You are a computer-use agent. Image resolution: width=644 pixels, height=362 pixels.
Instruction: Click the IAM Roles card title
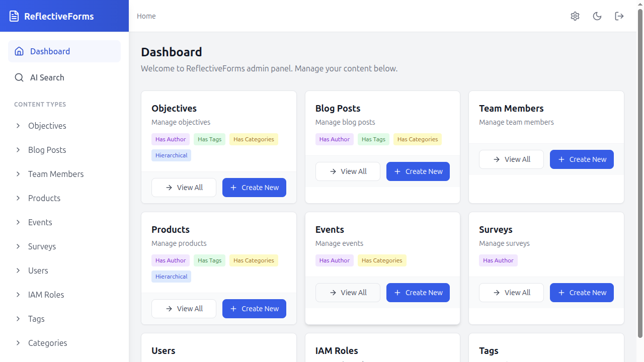coord(337,350)
